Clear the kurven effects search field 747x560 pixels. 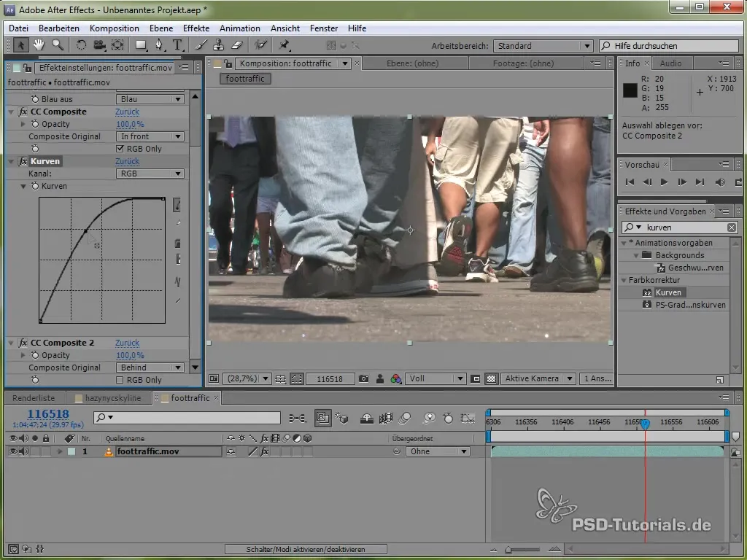732,227
